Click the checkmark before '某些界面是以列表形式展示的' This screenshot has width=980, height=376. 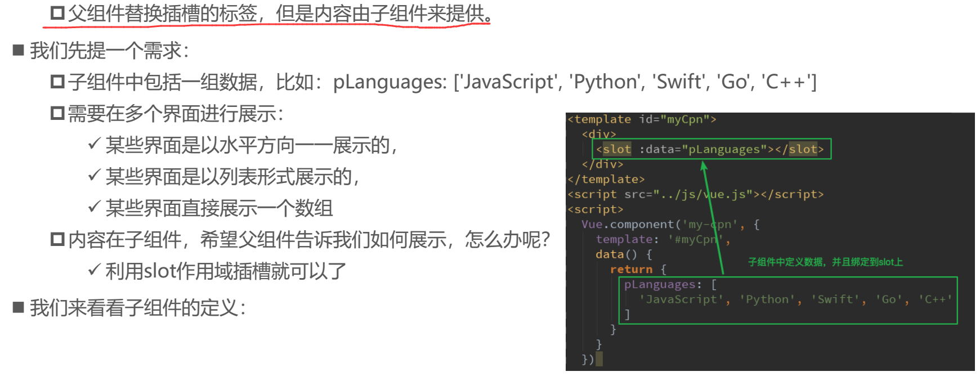tap(94, 176)
